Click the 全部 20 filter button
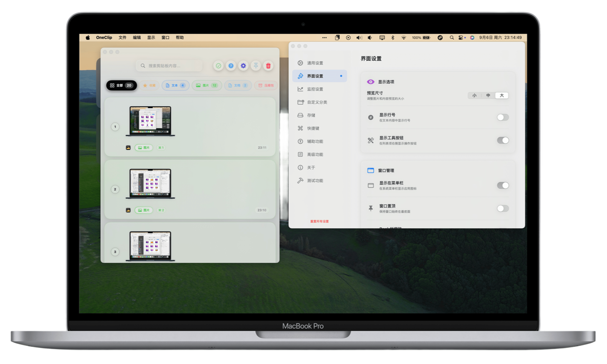The height and width of the screenshot is (364, 607). [x=121, y=85]
